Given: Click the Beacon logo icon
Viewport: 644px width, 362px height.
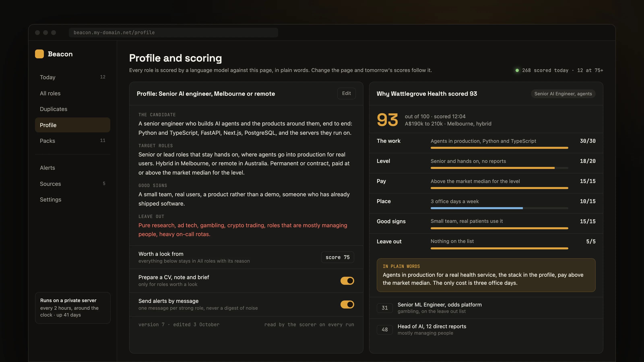Looking at the screenshot, I should click(x=39, y=54).
